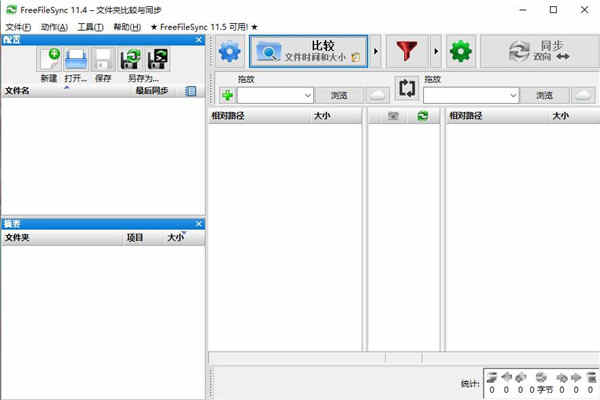
Task: Expand compare variant arrow beside 比较
Action: (376, 51)
